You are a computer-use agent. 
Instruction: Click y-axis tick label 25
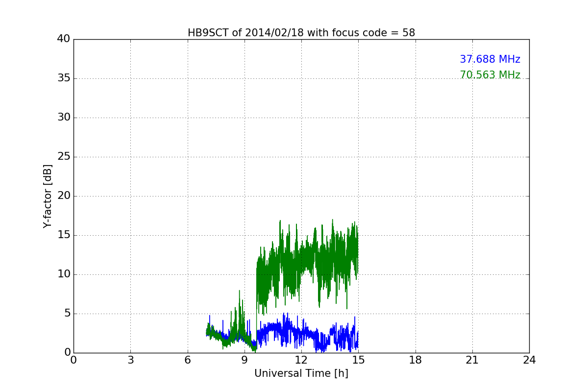point(64,157)
